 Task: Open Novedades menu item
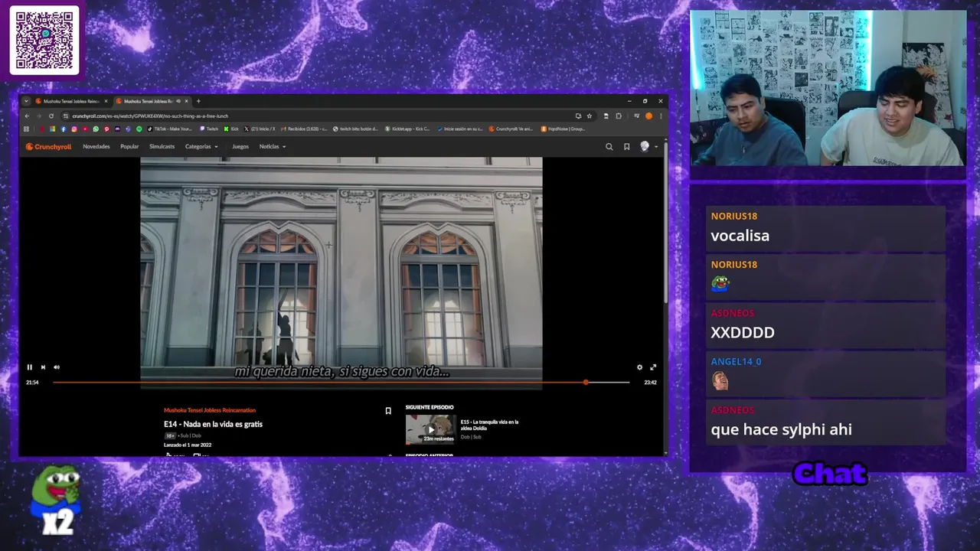click(x=96, y=146)
